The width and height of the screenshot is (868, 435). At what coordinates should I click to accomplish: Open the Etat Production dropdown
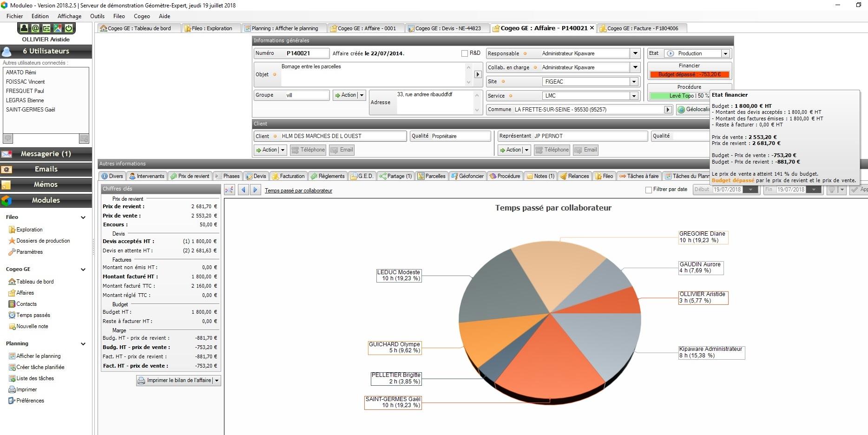(x=725, y=53)
